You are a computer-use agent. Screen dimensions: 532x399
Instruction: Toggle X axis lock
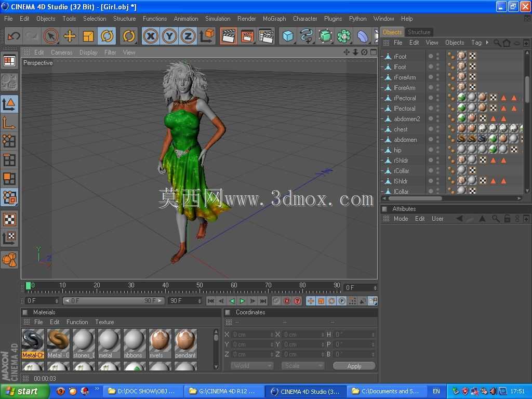[x=151, y=36]
